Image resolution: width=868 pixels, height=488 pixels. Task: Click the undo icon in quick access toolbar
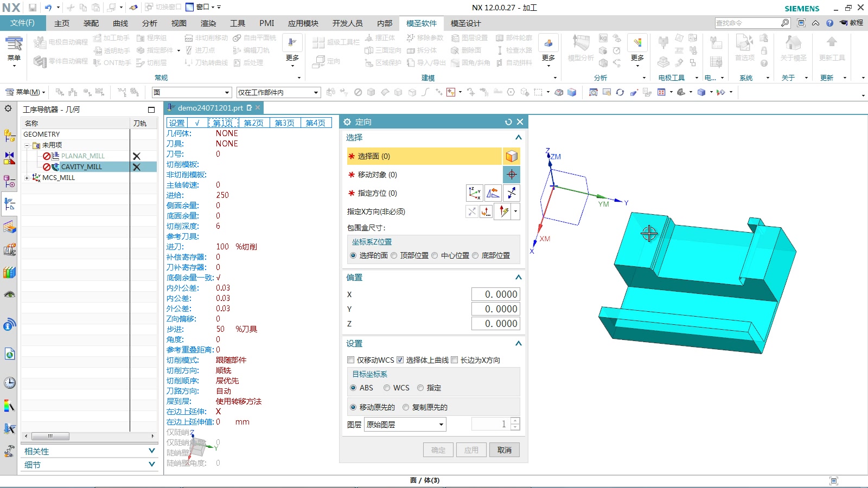click(48, 8)
